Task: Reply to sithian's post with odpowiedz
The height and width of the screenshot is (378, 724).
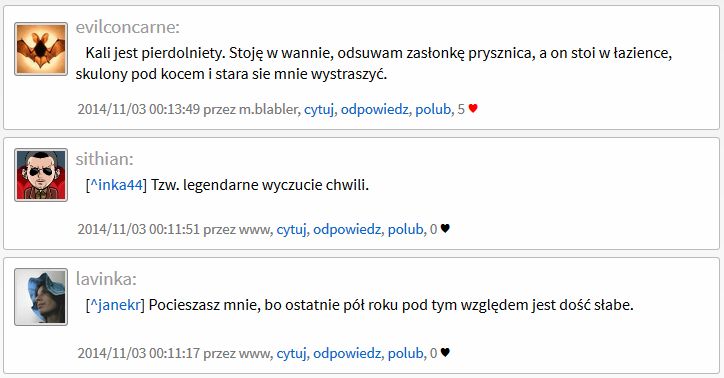Action: tap(347, 229)
